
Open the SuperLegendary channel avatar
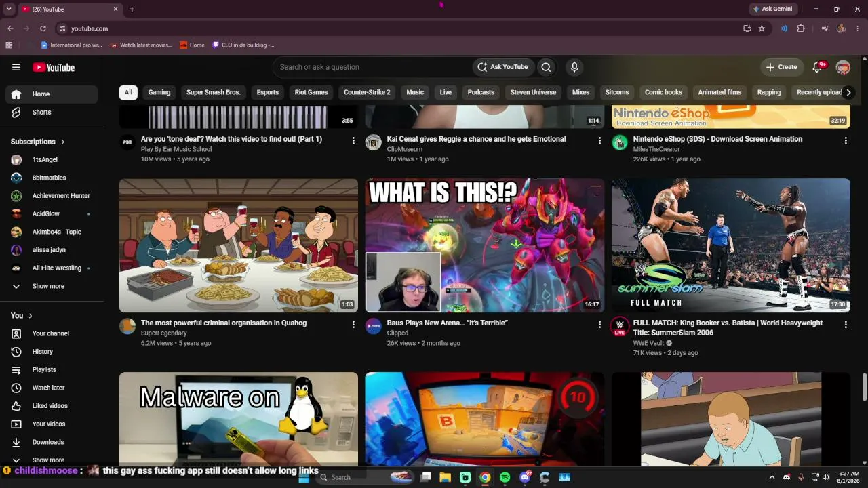coord(127,326)
